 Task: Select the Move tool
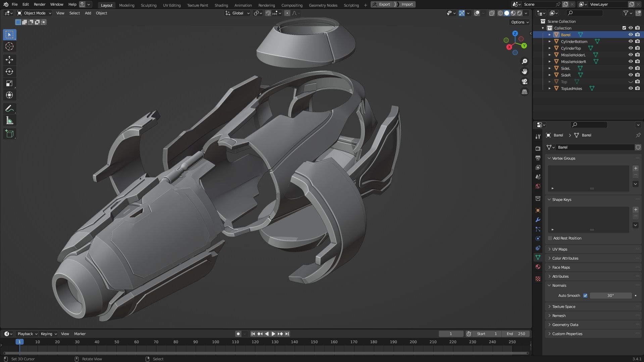9,60
